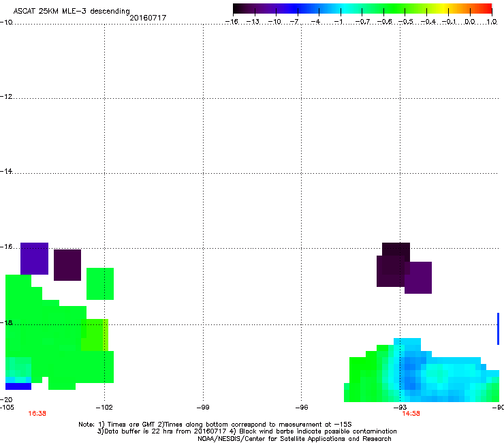Click the red end of the color bar
Viewport: 504px width, 443px height.
click(487, 9)
